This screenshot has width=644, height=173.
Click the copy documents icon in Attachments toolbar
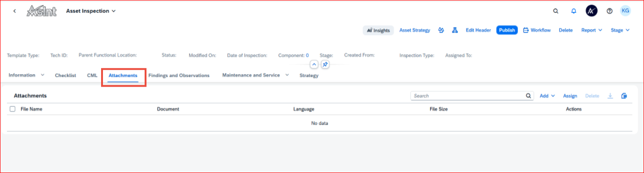[624, 96]
